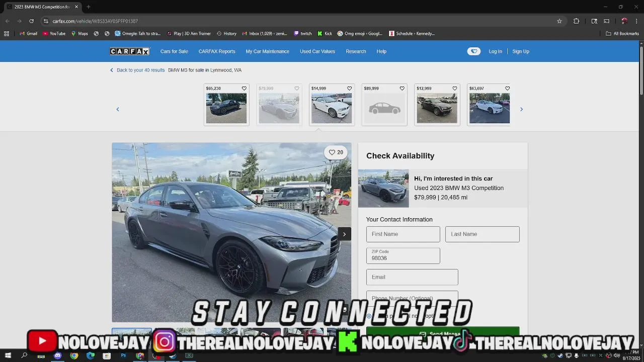
Task: Open the Play 3D Aim Trainer bookmark
Action: coord(189,34)
